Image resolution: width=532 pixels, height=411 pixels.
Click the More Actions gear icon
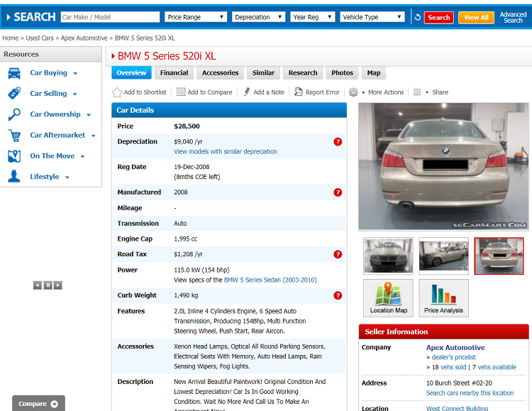coord(353,92)
